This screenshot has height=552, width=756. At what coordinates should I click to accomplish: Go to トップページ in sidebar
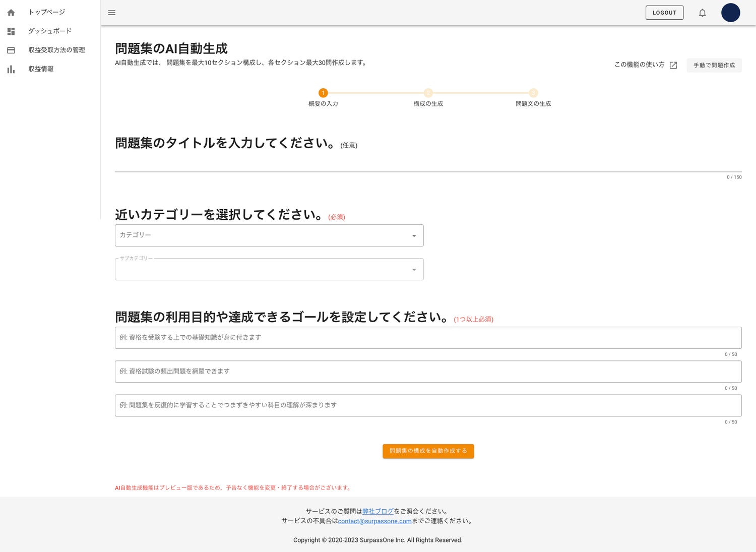coord(46,12)
